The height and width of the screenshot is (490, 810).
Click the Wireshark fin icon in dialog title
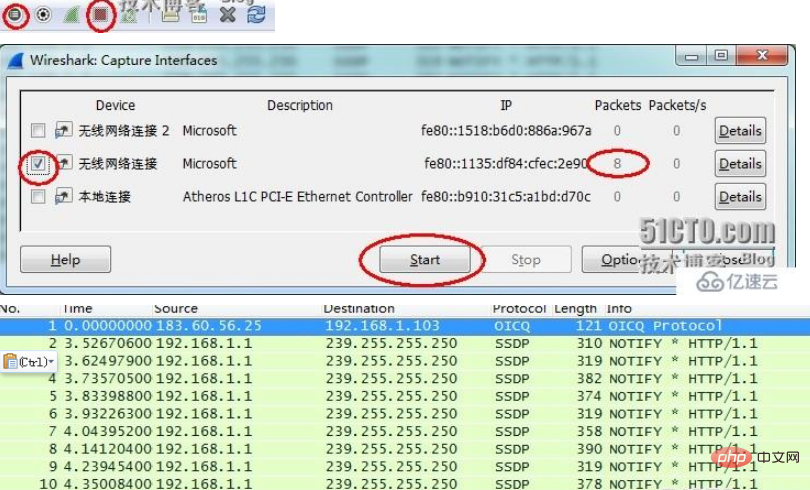16,61
